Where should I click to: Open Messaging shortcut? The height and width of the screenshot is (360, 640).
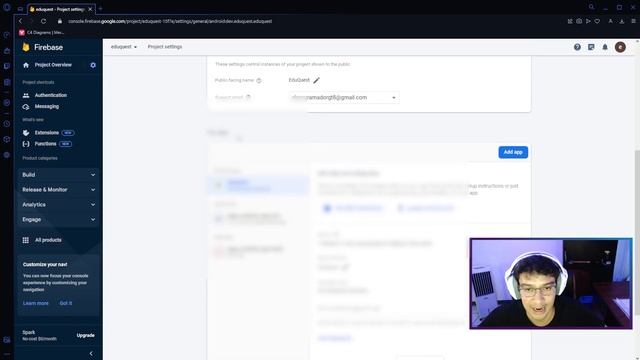[x=47, y=107]
